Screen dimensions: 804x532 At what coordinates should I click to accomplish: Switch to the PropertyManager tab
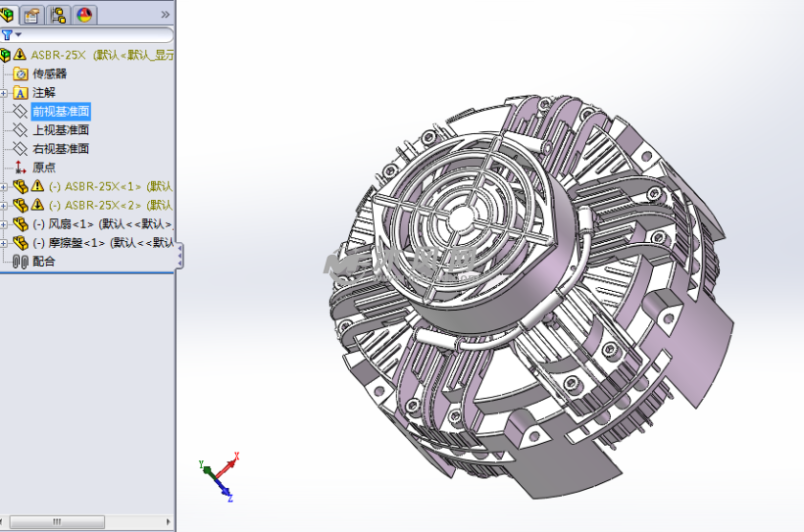click(x=33, y=14)
